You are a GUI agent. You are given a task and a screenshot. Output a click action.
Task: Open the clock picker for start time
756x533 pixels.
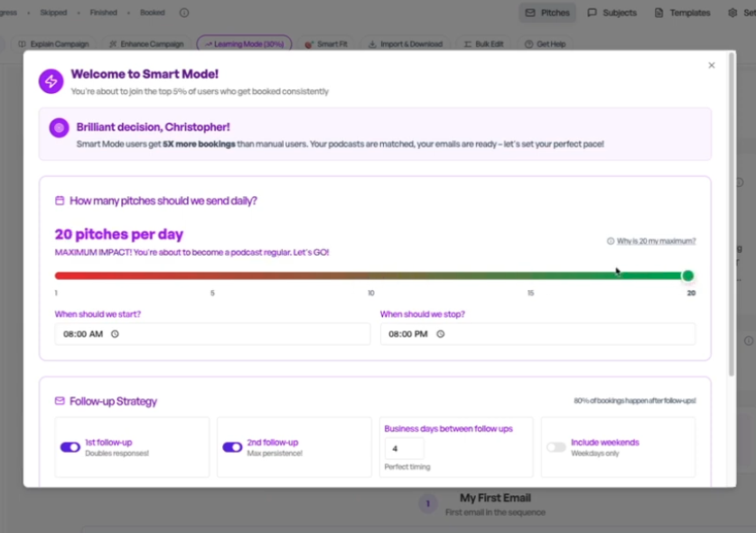click(x=115, y=333)
